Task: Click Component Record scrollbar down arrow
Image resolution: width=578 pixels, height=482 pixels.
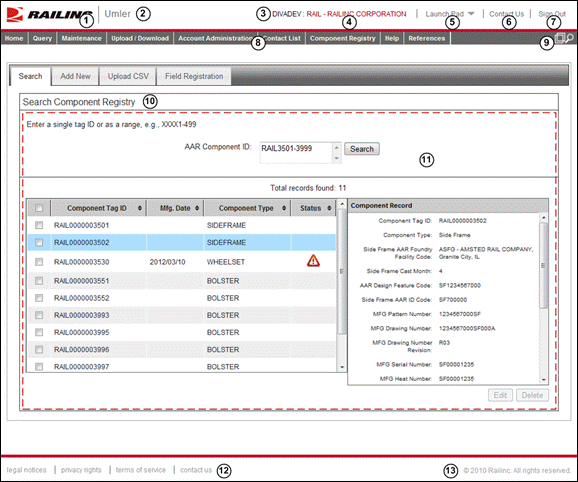Action: coord(543,380)
